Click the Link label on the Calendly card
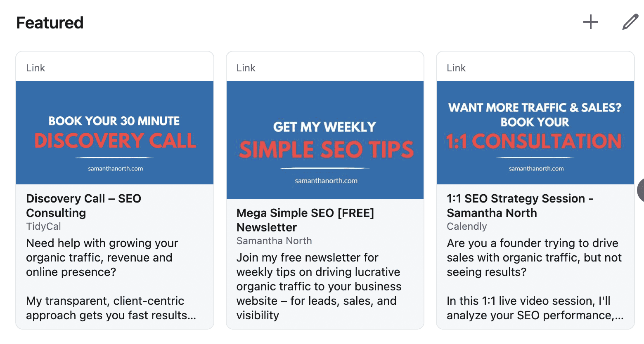 pos(456,68)
